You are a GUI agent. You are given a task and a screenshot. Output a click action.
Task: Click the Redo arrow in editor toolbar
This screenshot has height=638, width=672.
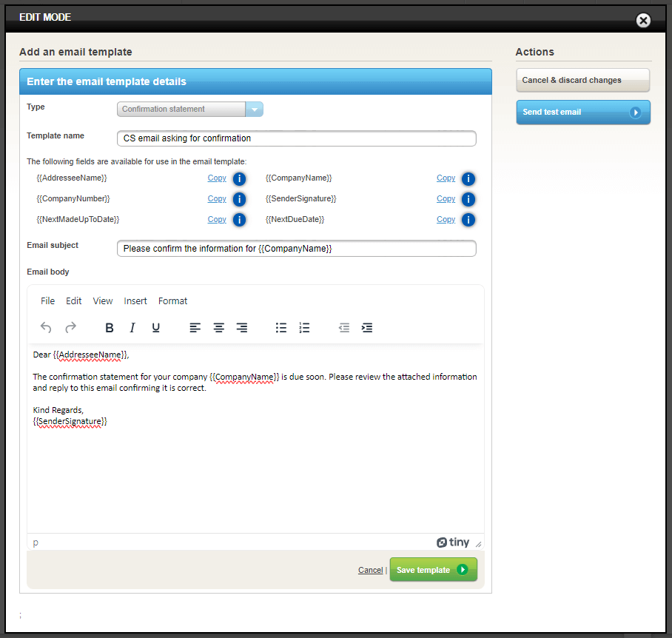(x=70, y=328)
